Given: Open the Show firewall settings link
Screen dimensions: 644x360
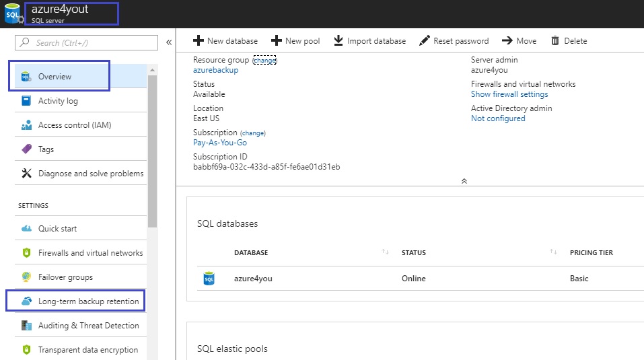Looking at the screenshot, I should [509, 94].
